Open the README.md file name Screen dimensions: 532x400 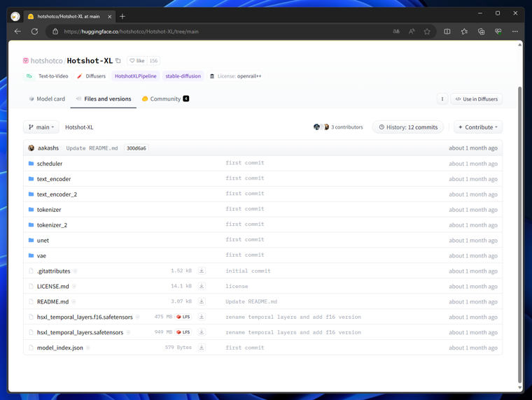click(x=53, y=301)
